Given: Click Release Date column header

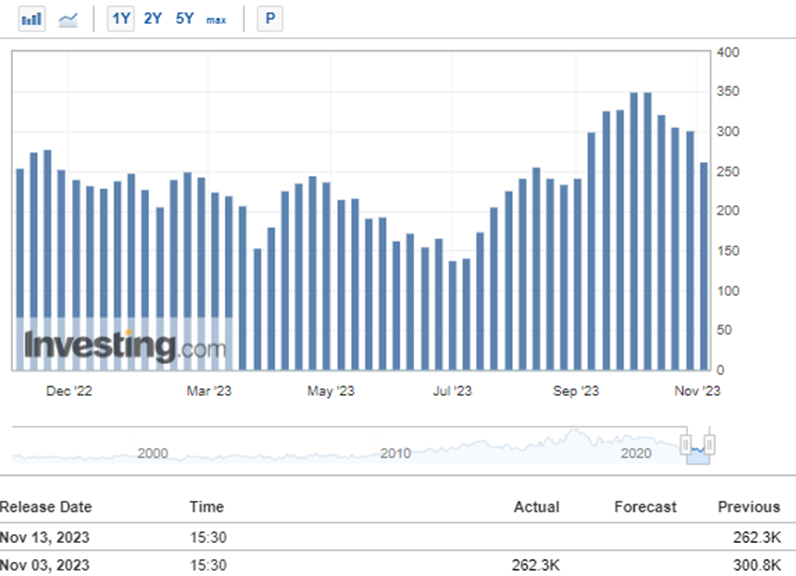Looking at the screenshot, I should (x=46, y=506).
